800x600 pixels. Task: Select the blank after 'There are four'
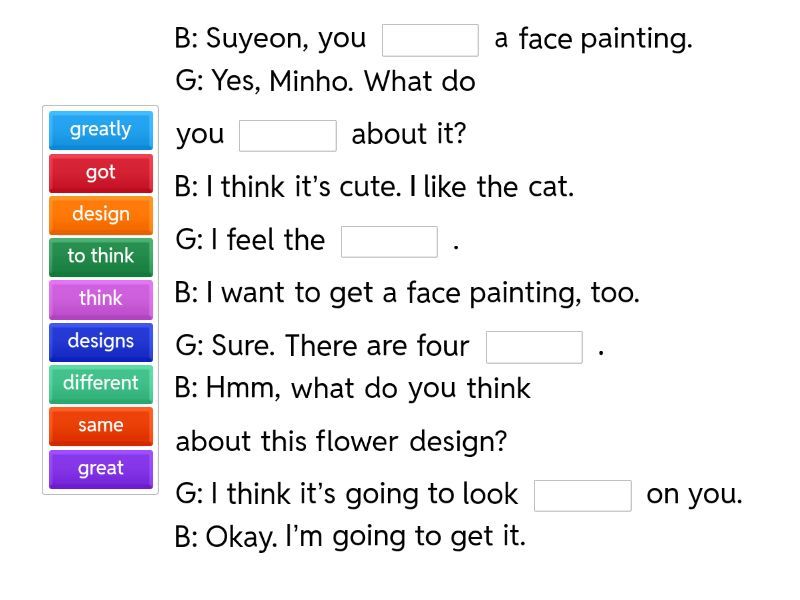534,348
